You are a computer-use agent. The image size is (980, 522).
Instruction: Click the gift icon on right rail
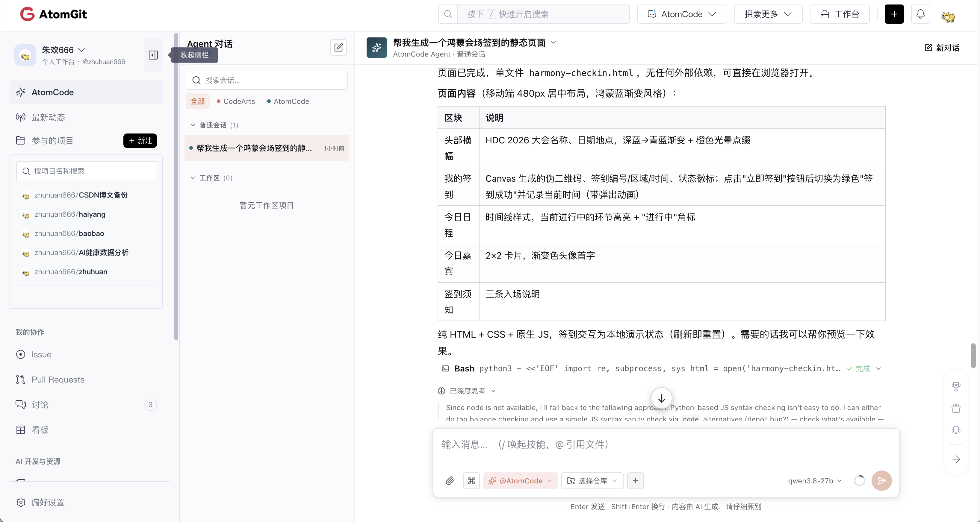[x=956, y=408]
